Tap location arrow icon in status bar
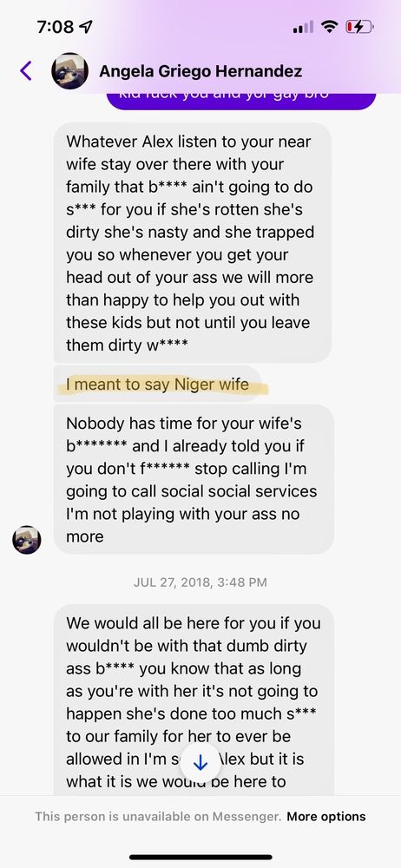Image resolution: width=401 pixels, height=868 pixels. [87, 27]
